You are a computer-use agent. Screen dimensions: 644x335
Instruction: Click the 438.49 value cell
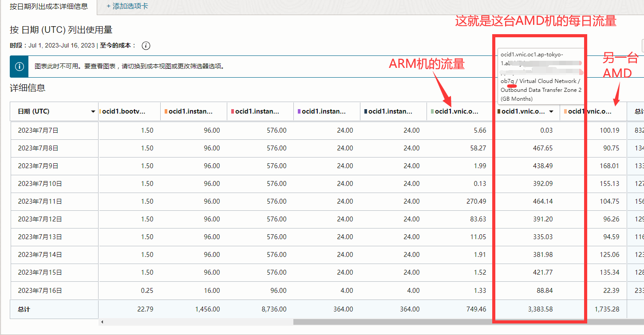click(x=543, y=166)
